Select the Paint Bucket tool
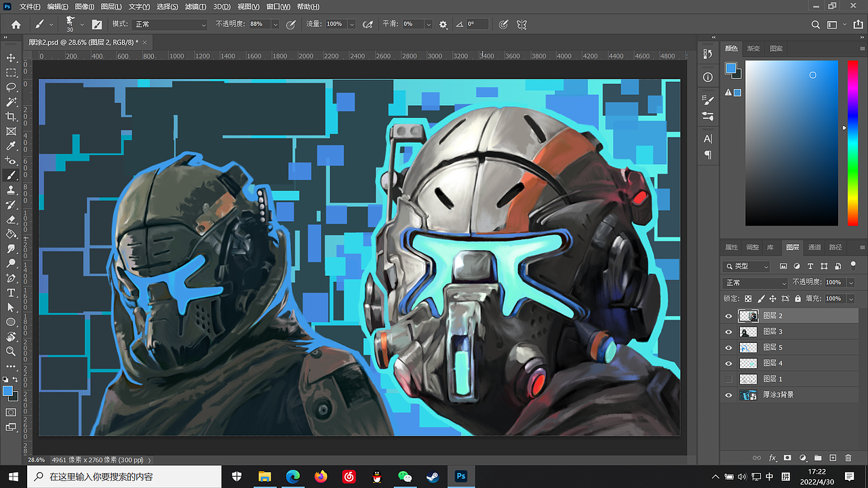868x488 pixels. click(11, 235)
